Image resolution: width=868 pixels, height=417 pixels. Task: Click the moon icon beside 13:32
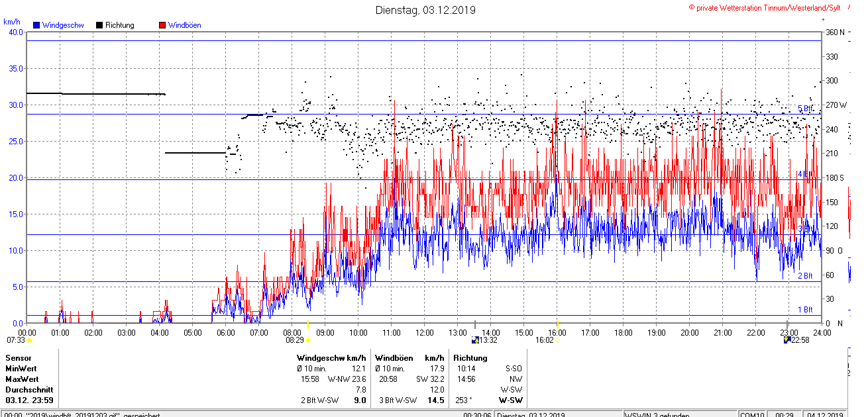pos(474,340)
